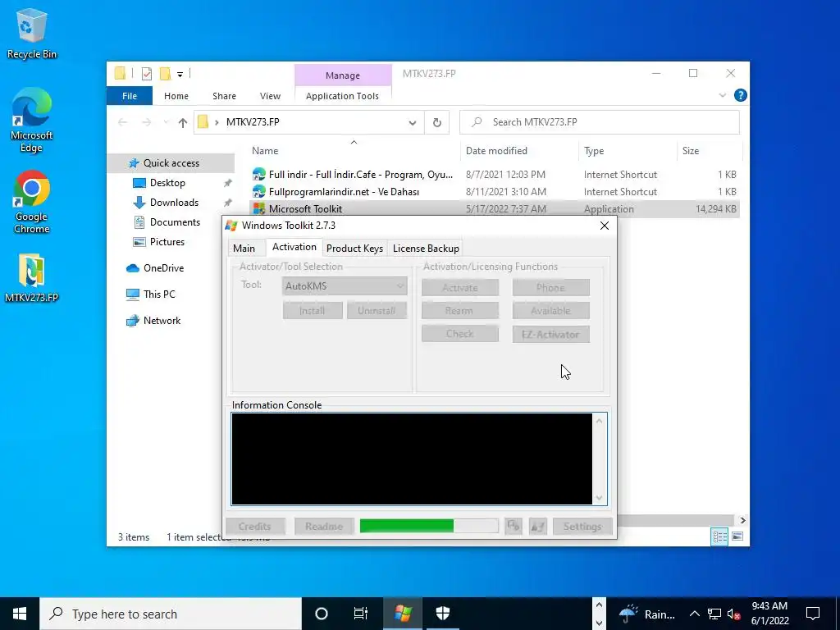The image size is (840, 630).
Task: Open the View ribbon tab
Action: coord(270,96)
